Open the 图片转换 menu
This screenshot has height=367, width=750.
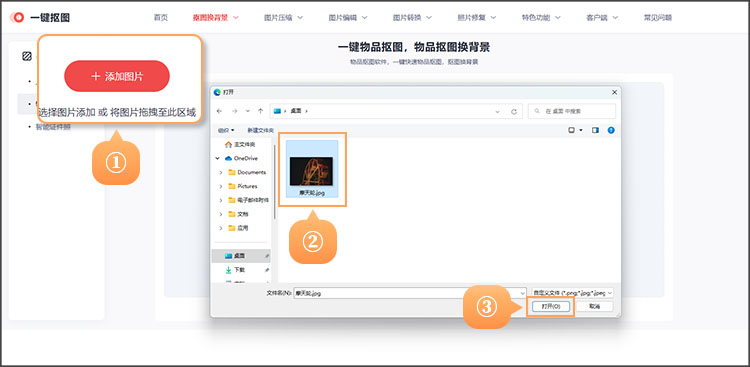point(412,18)
